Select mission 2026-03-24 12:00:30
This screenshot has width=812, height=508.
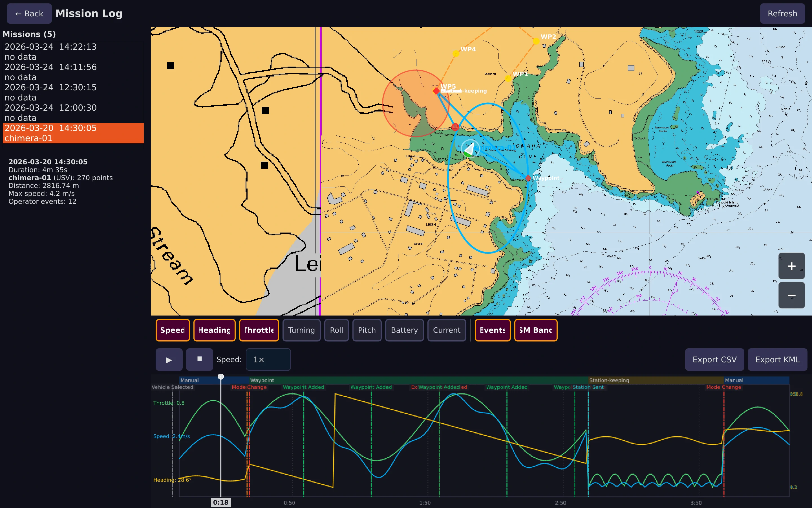pos(73,113)
